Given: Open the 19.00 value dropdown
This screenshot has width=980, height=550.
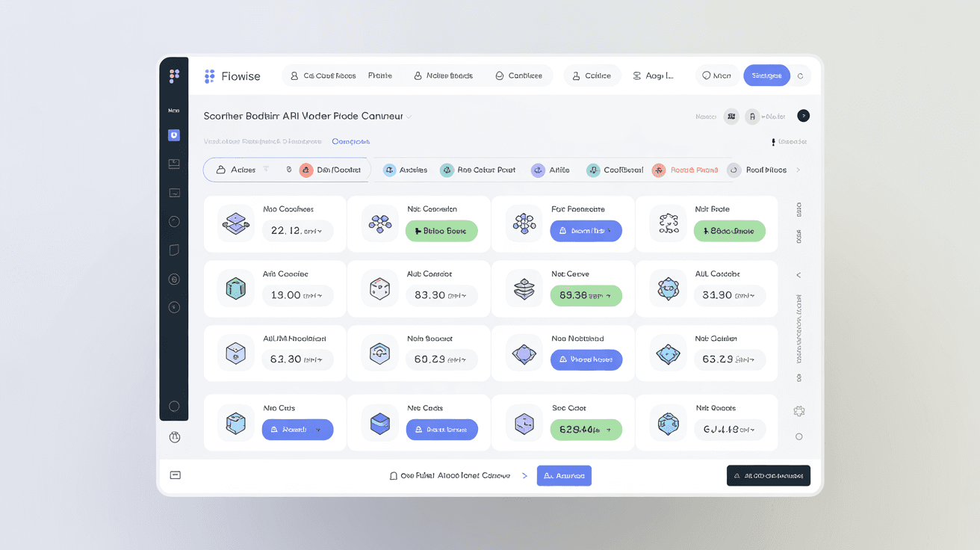Looking at the screenshot, I should [298, 295].
